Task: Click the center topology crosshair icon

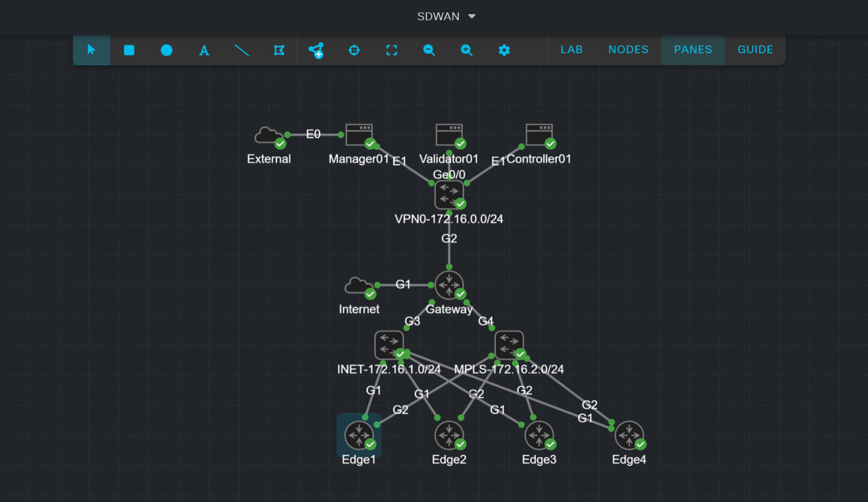Action: point(354,50)
